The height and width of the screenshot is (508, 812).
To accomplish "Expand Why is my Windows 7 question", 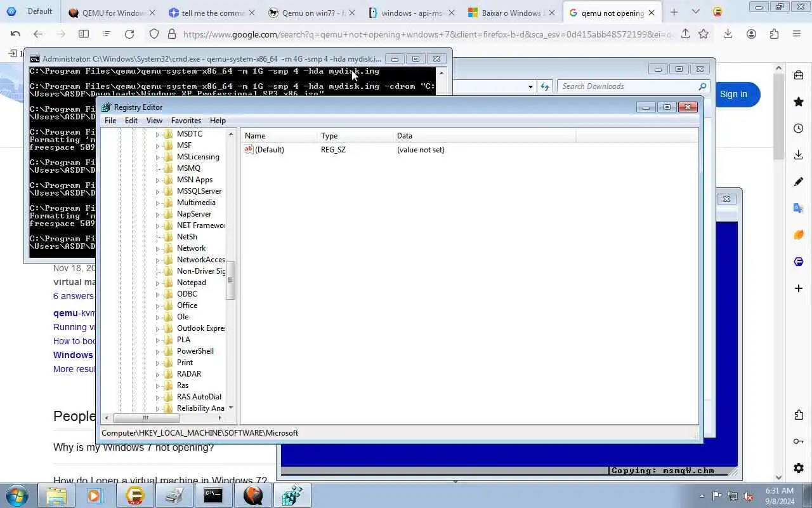I will click(134, 447).
